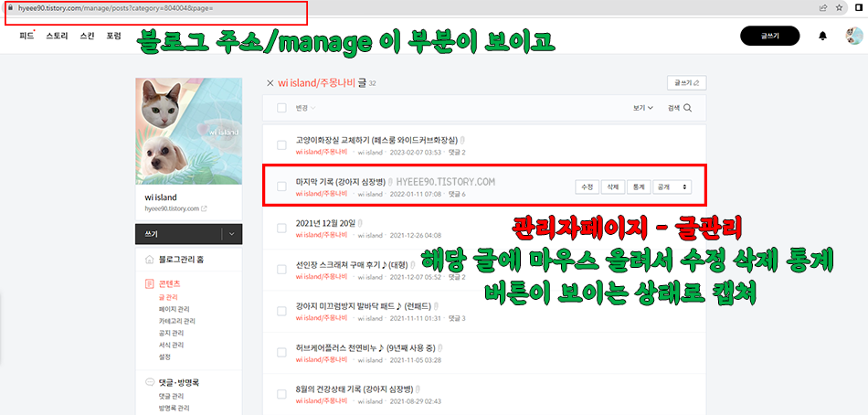The width and height of the screenshot is (868, 415).
Task: Open 설정 under 콘텐츠
Action: coord(164,357)
